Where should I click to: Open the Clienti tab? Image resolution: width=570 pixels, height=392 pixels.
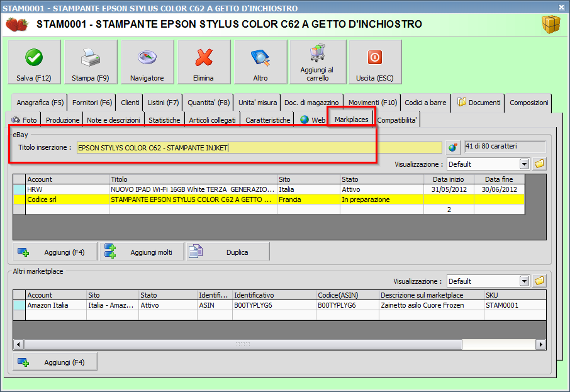(x=130, y=103)
